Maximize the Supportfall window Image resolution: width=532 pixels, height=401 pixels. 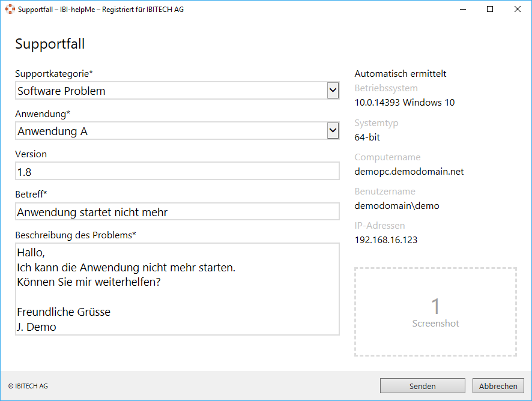click(490, 9)
